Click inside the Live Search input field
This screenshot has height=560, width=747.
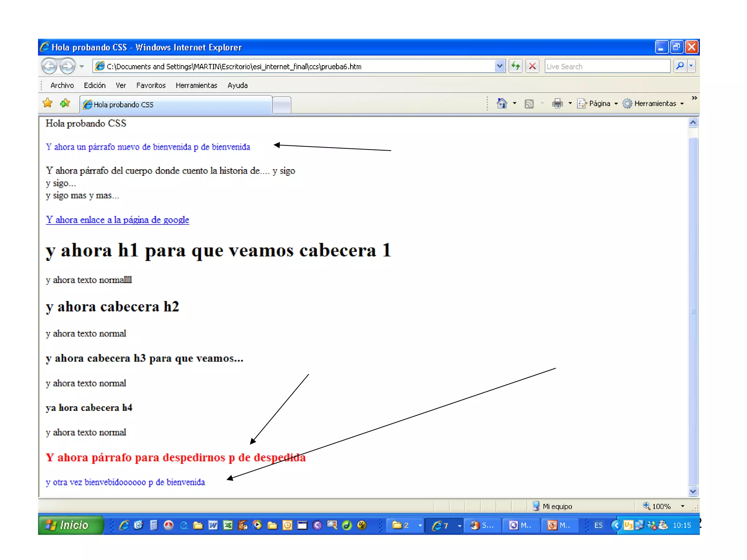(607, 66)
